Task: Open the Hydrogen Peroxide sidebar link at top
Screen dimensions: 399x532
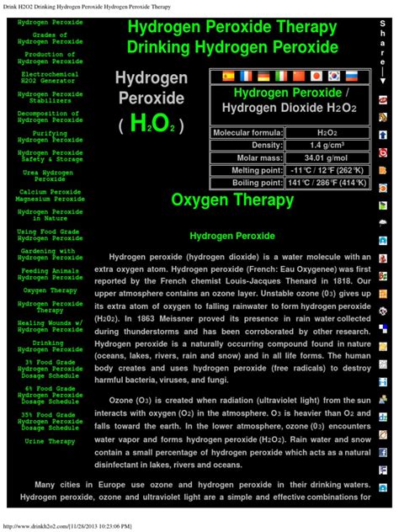Action: (51, 23)
